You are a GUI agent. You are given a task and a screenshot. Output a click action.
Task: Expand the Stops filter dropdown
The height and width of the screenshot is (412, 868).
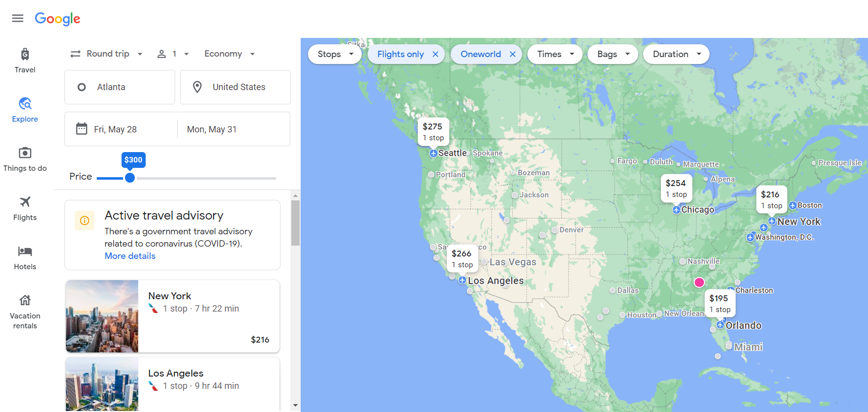point(335,54)
